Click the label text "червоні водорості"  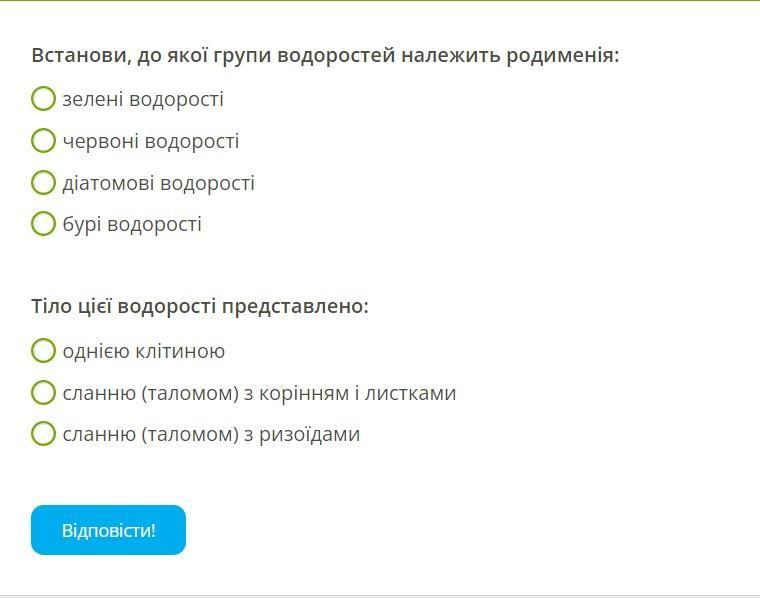coord(151,141)
